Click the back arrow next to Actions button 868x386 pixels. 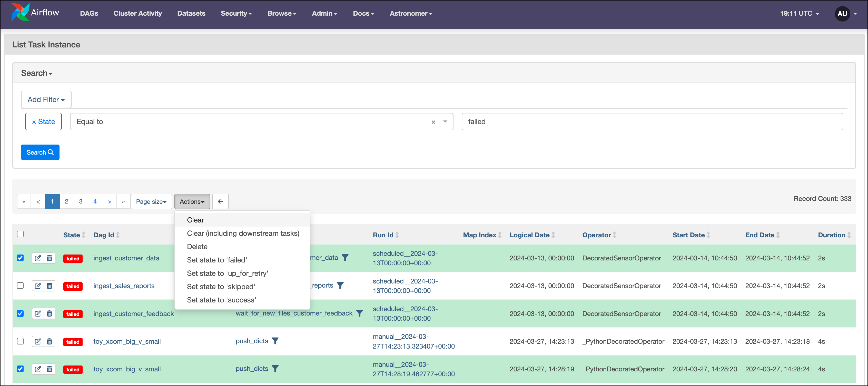pyautogui.click(x=220, y=201)
